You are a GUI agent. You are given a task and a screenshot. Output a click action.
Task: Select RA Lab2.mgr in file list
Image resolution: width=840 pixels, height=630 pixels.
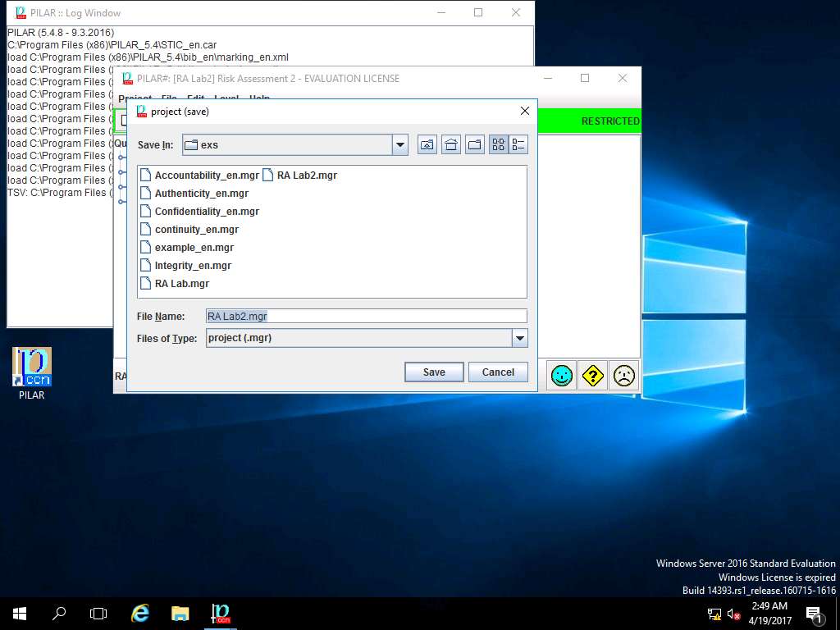300,176
